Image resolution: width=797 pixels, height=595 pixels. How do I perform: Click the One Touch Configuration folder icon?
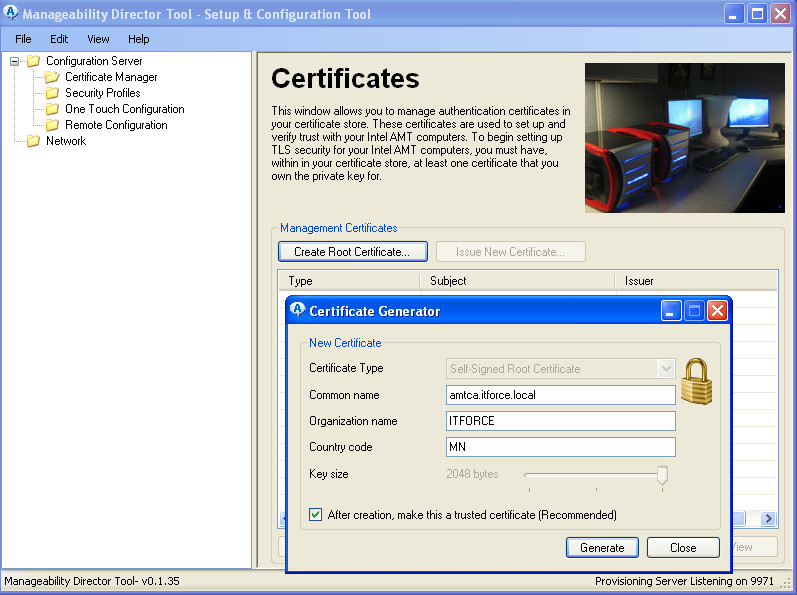52,109
